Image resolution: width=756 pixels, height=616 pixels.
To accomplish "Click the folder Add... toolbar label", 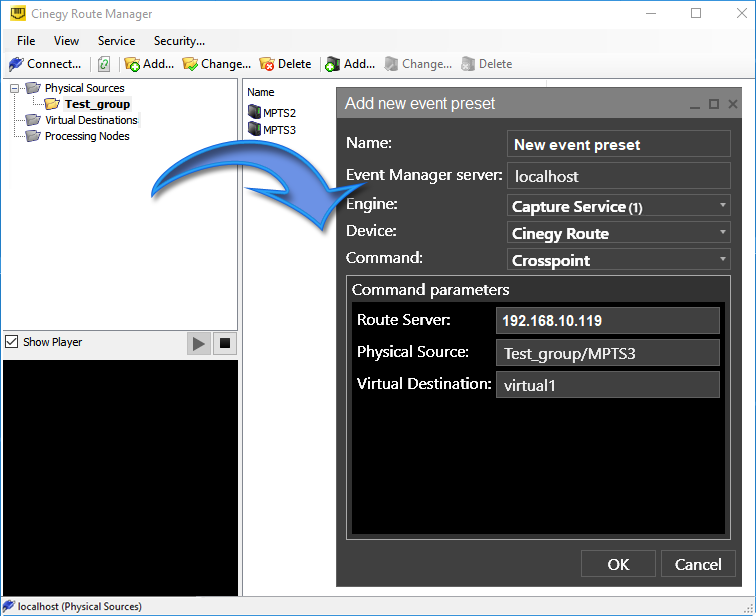I will (x=159, y=64).
